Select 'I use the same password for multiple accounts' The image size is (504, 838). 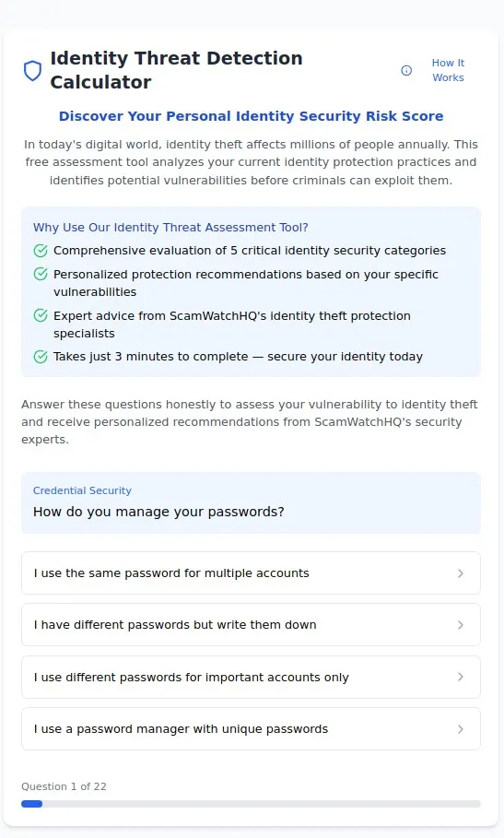click(x=251, y=572)
